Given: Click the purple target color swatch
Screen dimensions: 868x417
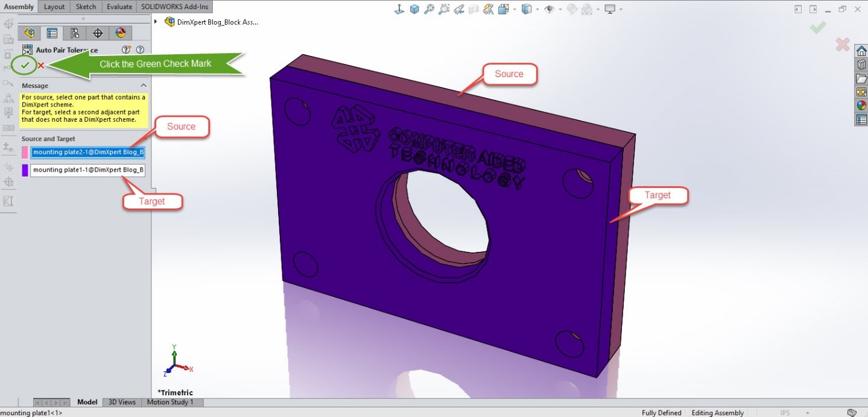Looking at the screenshot, I should [x=25, y=170].
